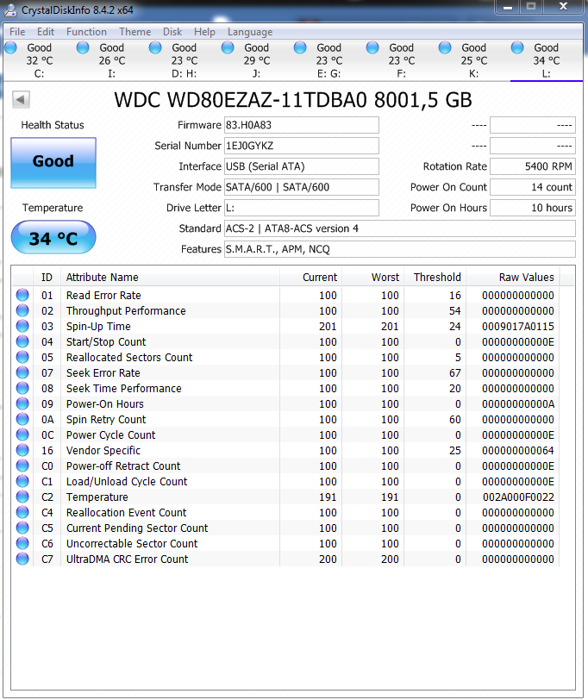Screen dimensions: 588x700
Task: Click status icon for Load/Unload Cycle Count
Action: 22,481
